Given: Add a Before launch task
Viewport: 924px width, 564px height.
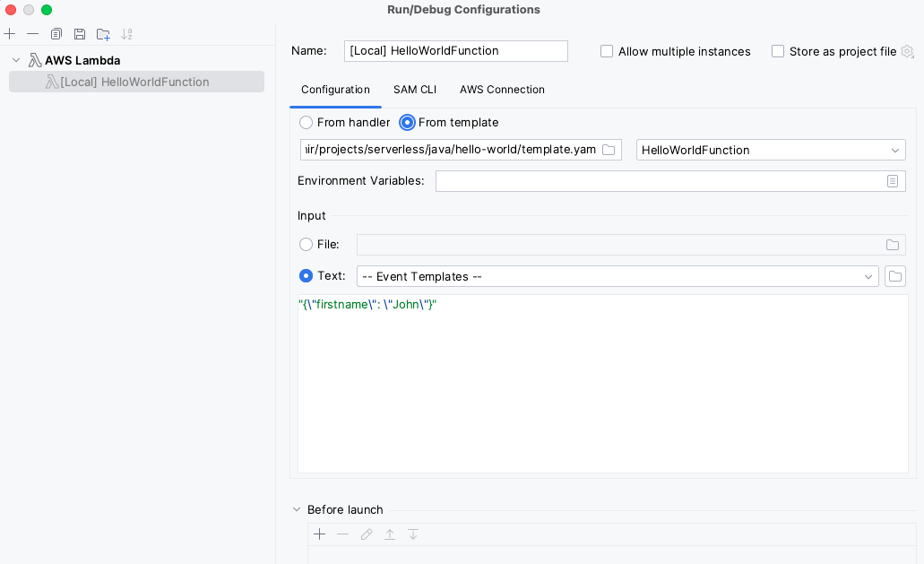Looking at the screenshot, I should tap(319, 534).
